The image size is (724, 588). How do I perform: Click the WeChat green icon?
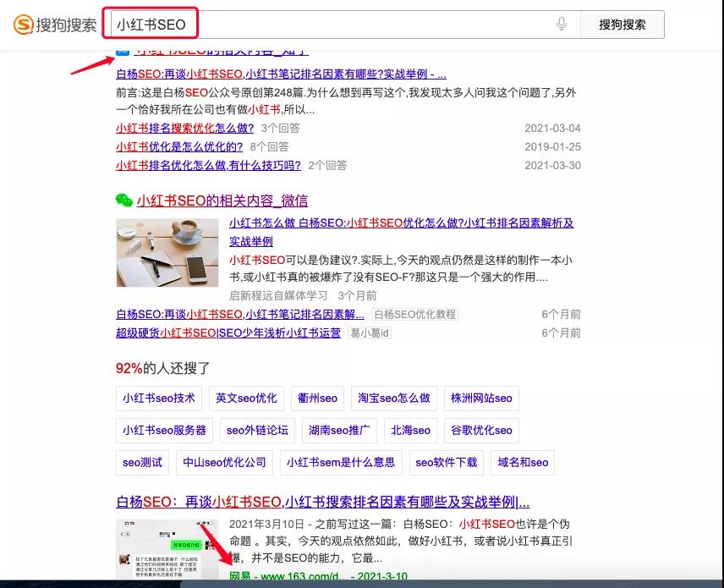click(124, 201)
